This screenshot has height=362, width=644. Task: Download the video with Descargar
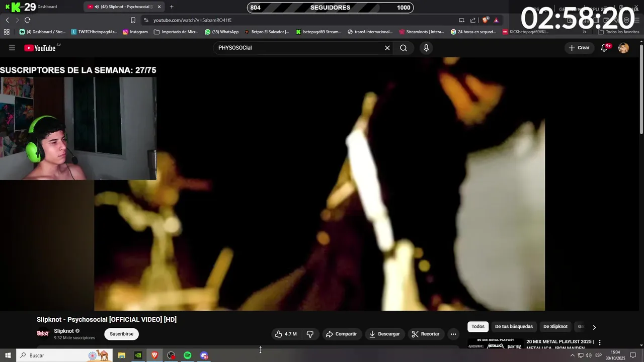coord(384,334)
